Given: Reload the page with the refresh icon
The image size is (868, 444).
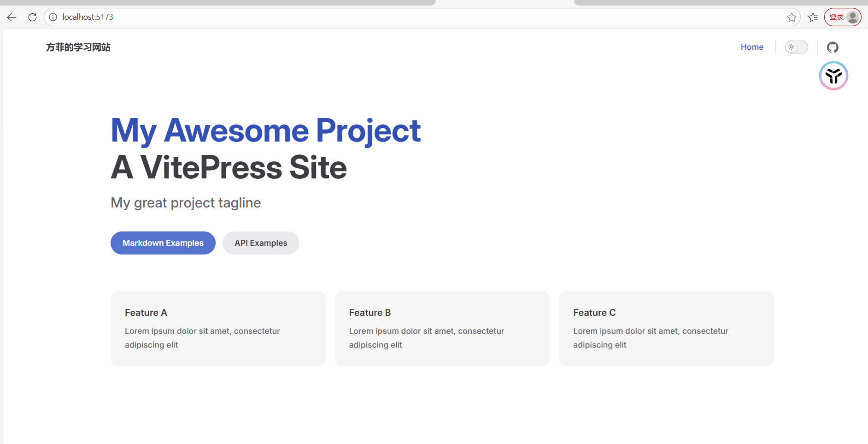Looking at the screenshot, I should point(32,18).
